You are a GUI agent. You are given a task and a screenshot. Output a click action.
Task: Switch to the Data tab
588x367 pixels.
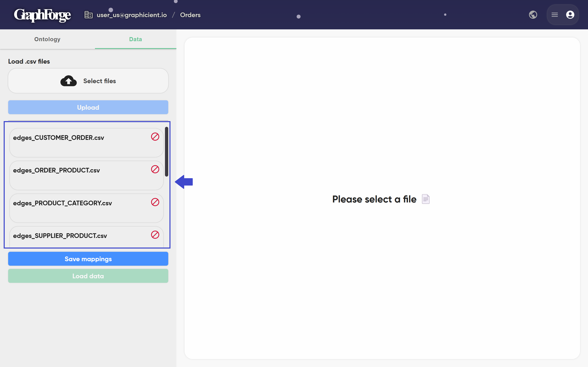pyautogui.click(x=136, y=39)
